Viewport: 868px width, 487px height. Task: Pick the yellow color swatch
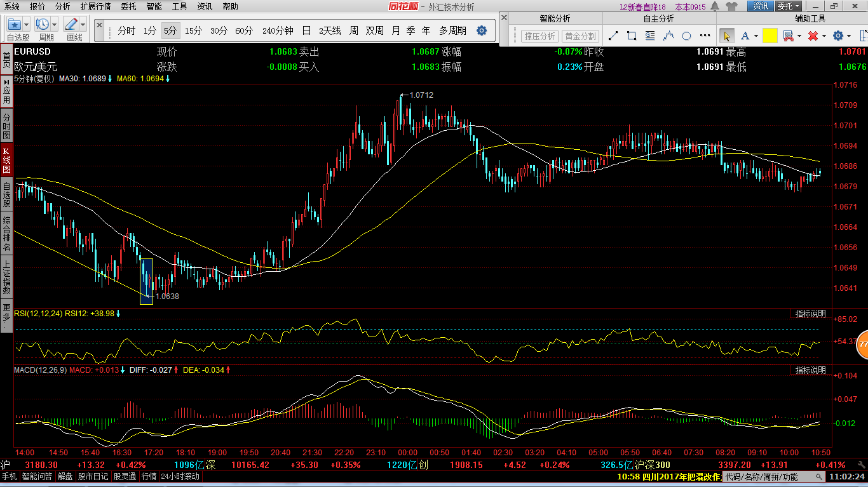pos(770,36)
